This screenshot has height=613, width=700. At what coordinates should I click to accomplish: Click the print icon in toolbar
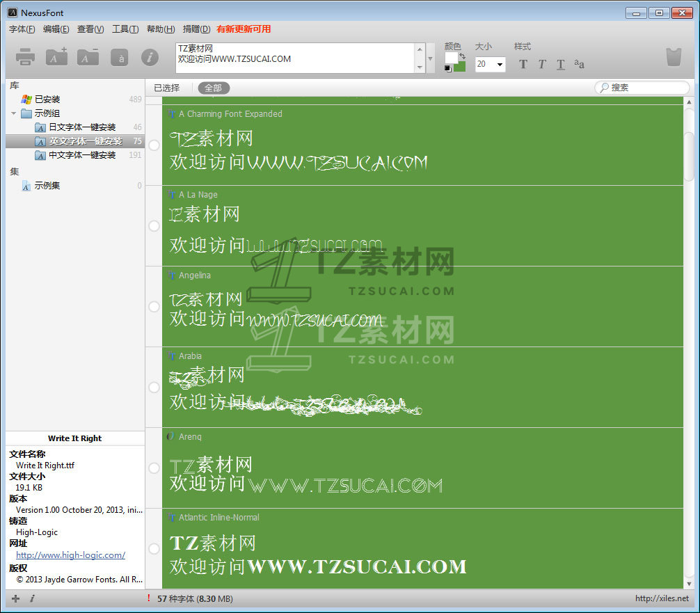click(x=25, y=57)
